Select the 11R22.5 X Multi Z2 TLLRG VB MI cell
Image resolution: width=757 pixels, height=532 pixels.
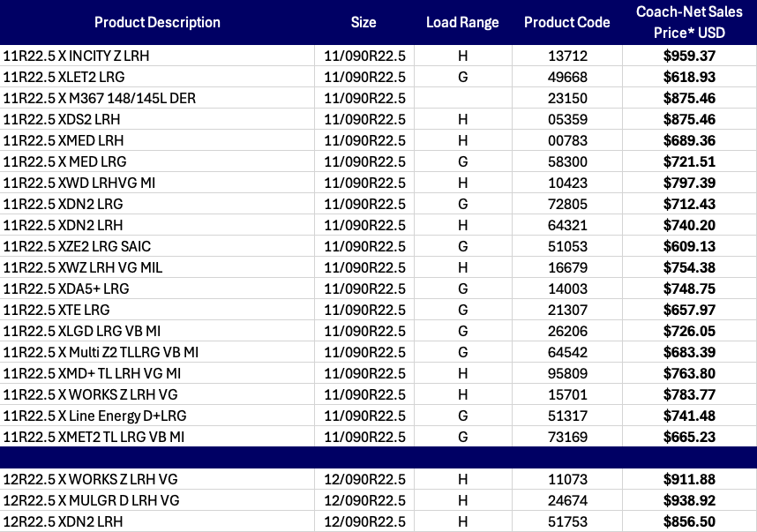click(101, 352)
